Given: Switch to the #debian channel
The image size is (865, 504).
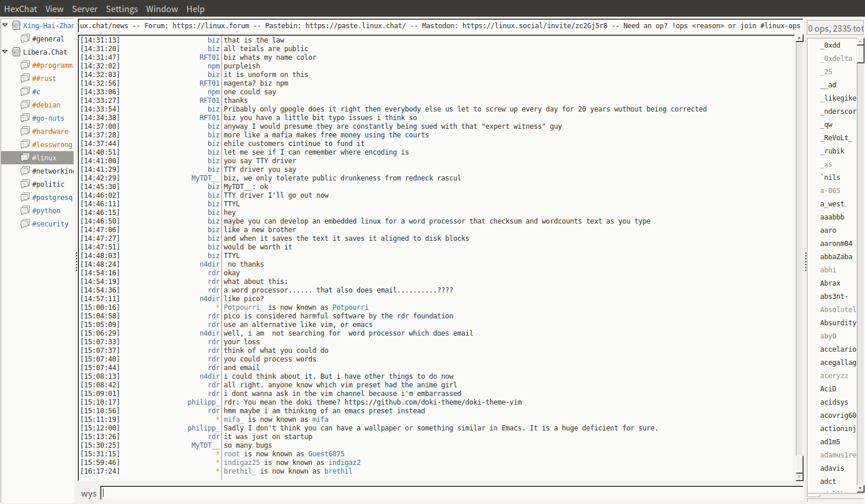Looking at the screenshot, I should pyautogui.click(x=46, y=105).
